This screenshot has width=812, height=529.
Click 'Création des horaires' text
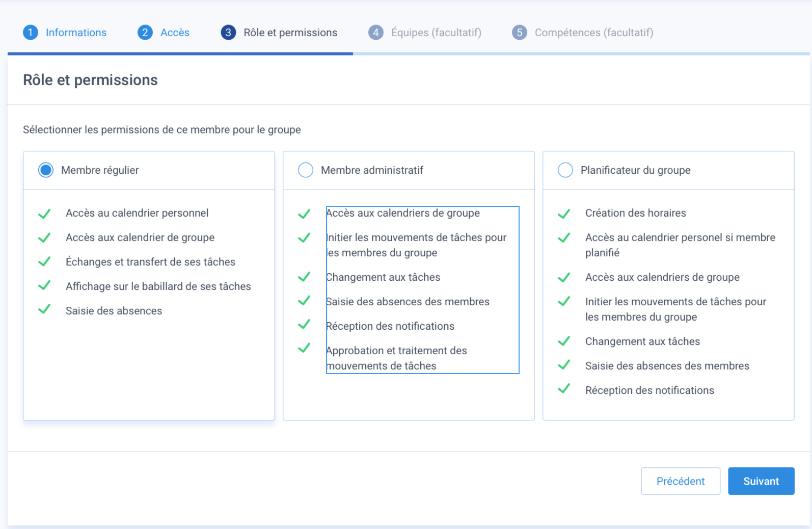636,213
